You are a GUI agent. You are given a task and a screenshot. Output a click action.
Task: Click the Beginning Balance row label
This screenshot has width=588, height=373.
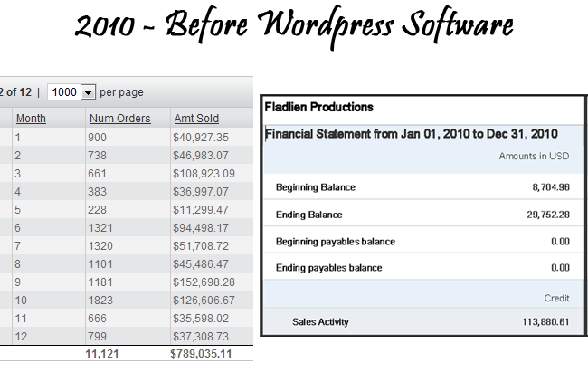(x=315, y=187)
